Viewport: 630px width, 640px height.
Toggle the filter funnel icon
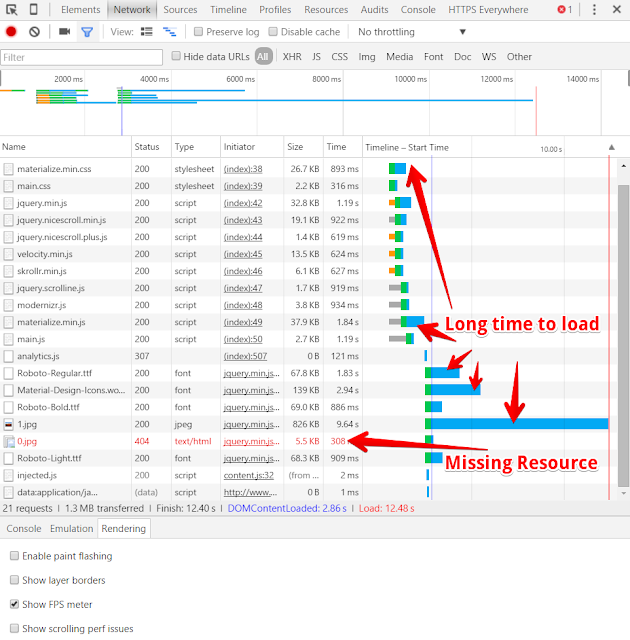[x=87, y=31]
